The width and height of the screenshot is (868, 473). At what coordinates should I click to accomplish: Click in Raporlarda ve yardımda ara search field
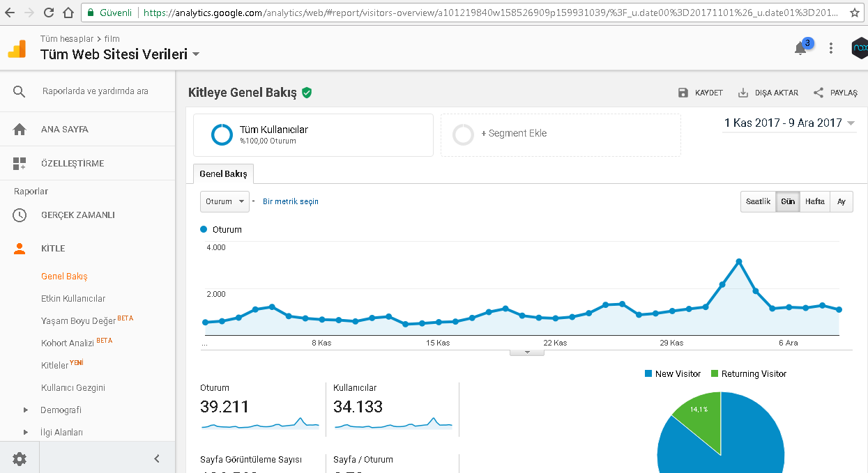point(96,91)
